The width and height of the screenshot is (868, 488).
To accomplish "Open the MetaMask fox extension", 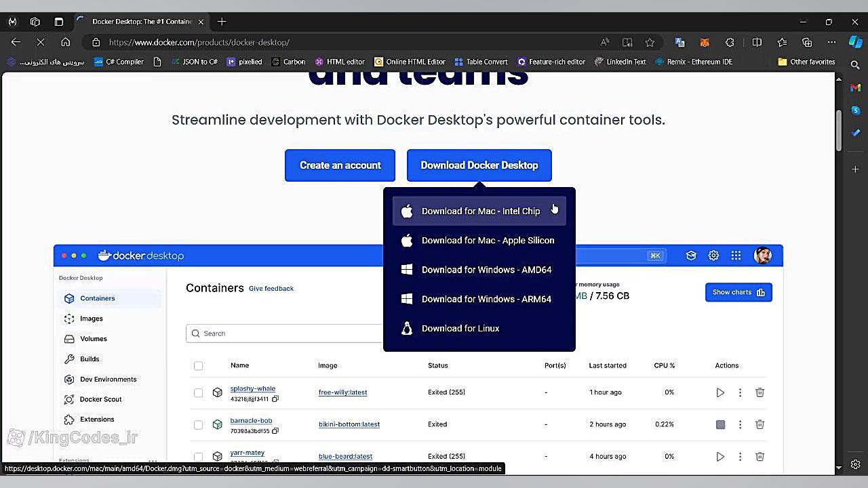I will (705, 42).
